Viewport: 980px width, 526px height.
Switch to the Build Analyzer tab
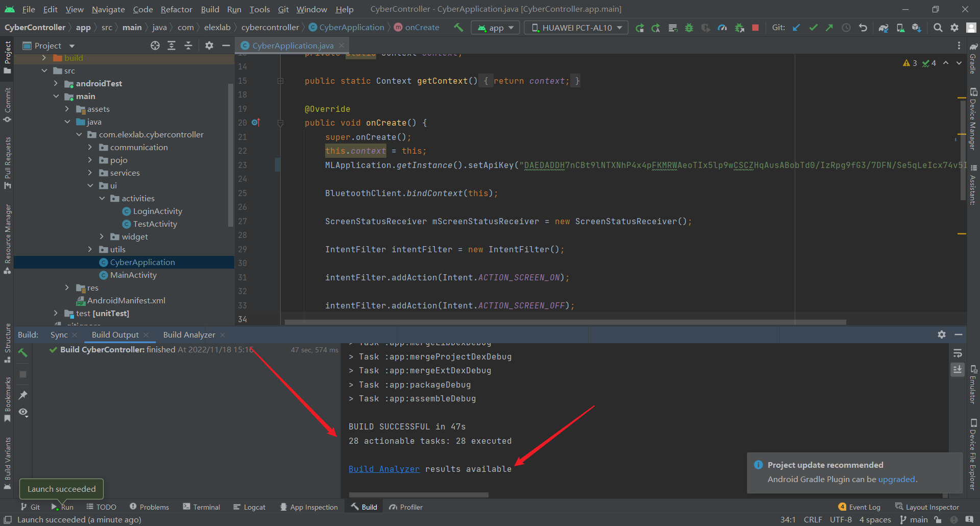point(189,334)
